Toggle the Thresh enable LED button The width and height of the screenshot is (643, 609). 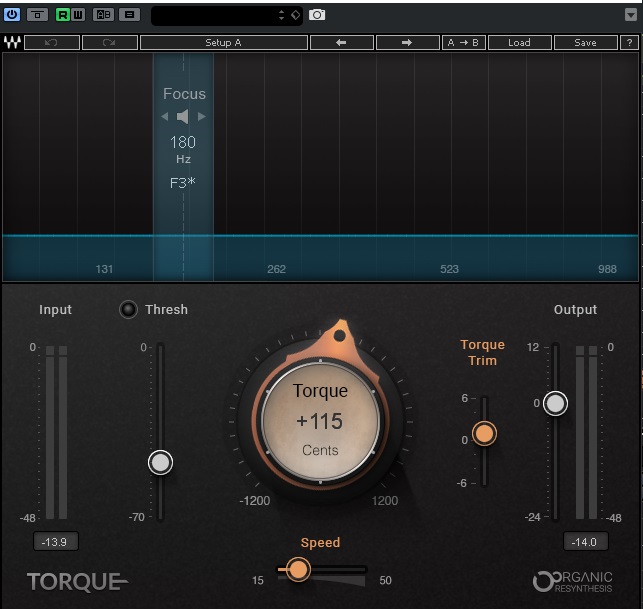coord(128,309)
